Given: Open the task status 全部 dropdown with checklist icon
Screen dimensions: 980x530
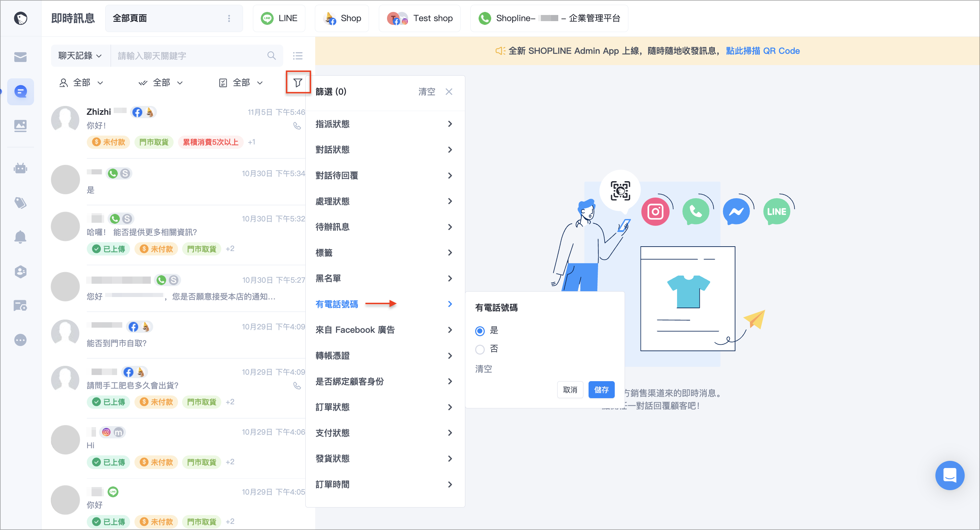Looking at the screenshot, I should 241,83.
